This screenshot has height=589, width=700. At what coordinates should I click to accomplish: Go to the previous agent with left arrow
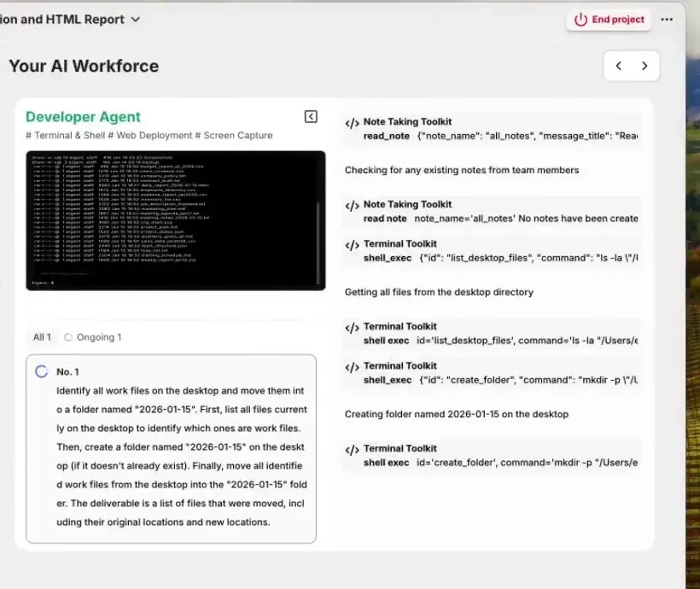(x=618, y=66)
